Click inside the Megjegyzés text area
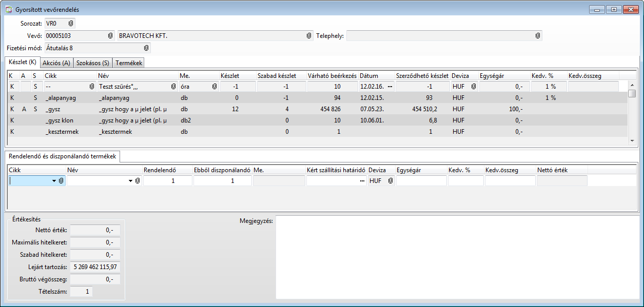The width and height of the screenshot is (644, 307). pos(457,257)
